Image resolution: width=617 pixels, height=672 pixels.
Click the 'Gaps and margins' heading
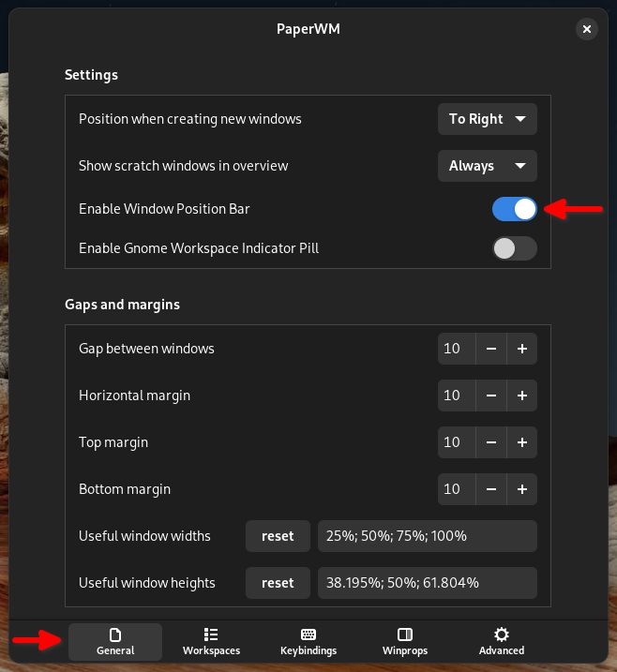122,305
